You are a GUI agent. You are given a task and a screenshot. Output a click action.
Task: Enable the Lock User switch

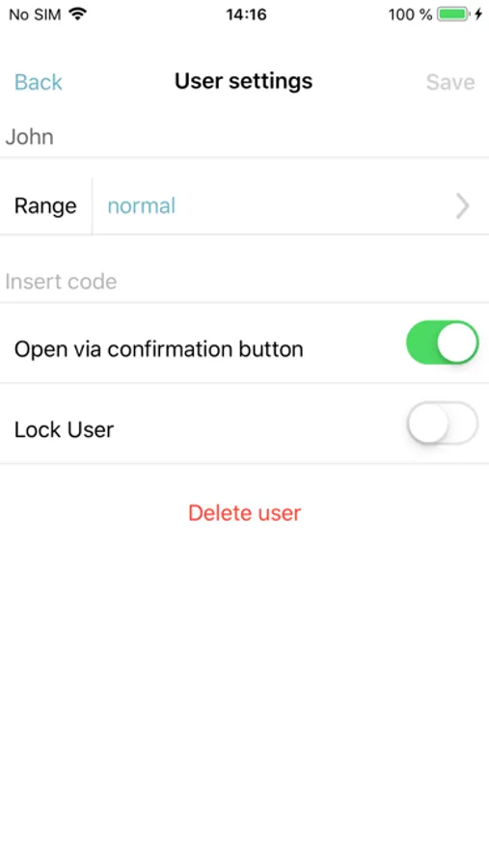click(442, 423)
